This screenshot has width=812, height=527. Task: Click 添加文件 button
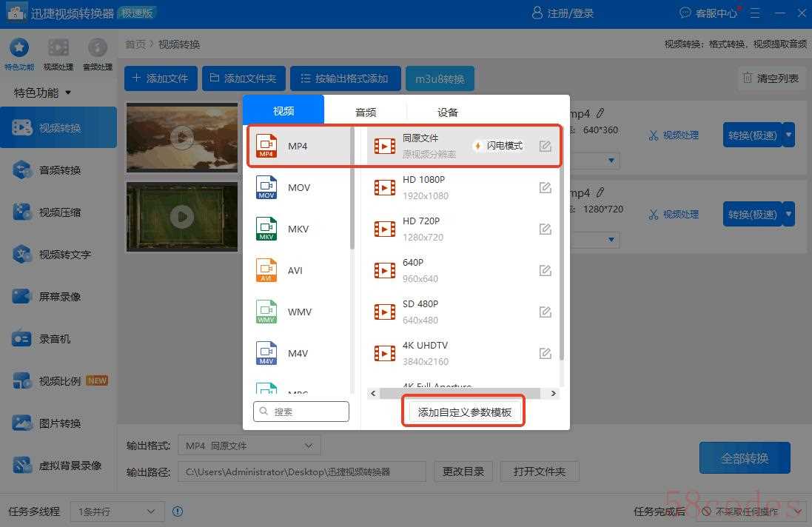(x=161, y=78)
